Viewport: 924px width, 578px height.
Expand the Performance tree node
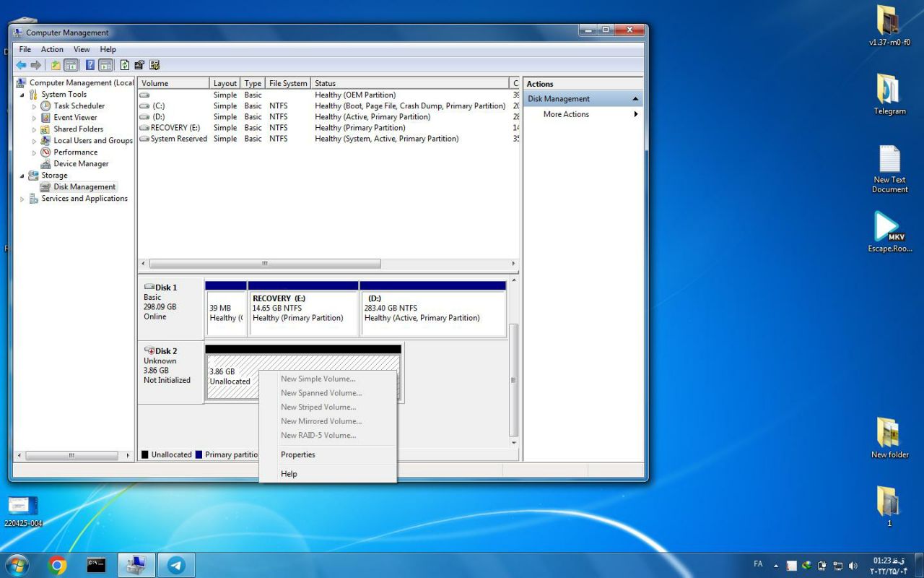tap(34, 152)
